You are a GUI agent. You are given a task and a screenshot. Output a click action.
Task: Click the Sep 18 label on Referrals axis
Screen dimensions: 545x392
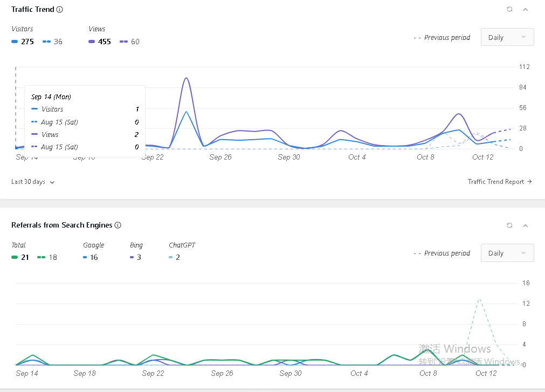(85, 374)
